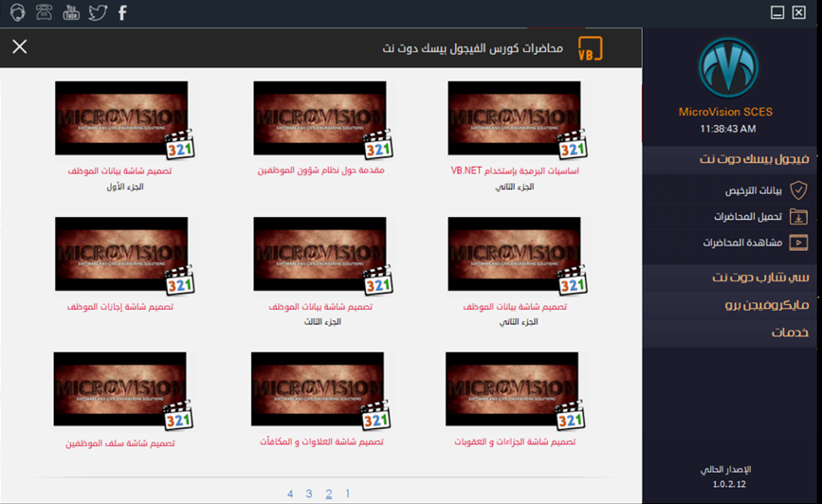Screen dimensions: 822x504
Task: Click the link اساسيات البرمجة بإستخدام VB.NET
Action: 515,171
